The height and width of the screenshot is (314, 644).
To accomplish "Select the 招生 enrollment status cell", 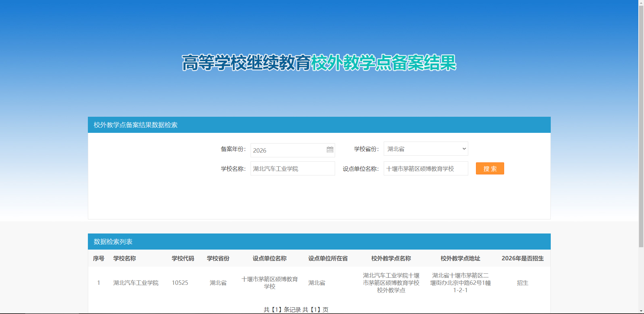I will click(523, 283).
